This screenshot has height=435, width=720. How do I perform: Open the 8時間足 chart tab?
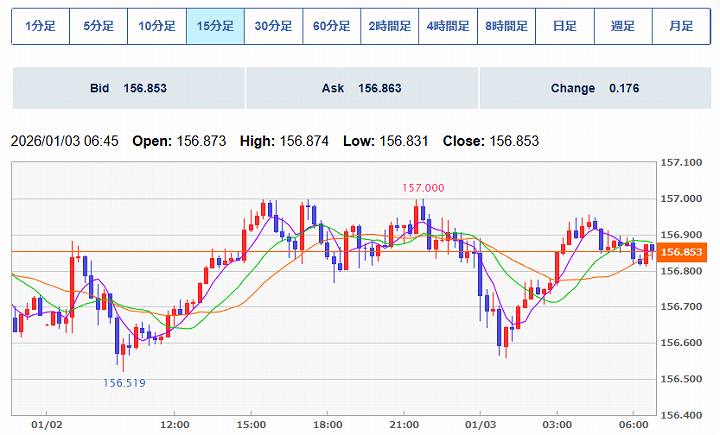tap(507, 27)
